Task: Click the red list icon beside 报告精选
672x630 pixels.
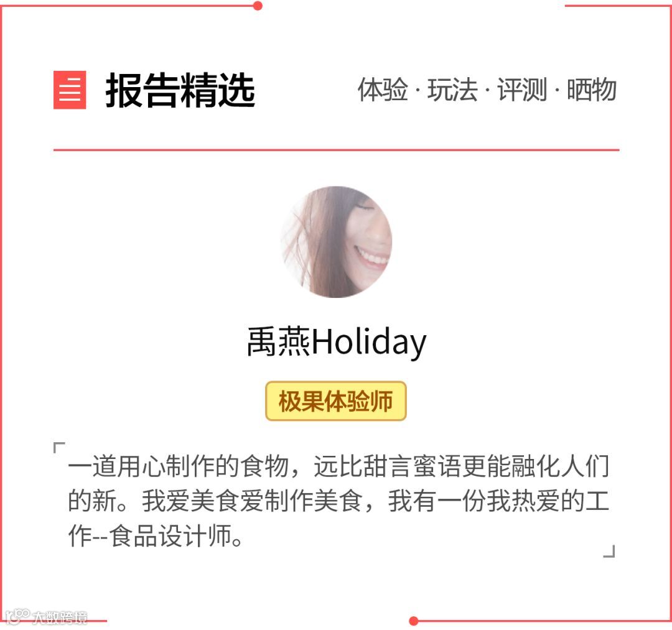Action: [x=70, y=90]
